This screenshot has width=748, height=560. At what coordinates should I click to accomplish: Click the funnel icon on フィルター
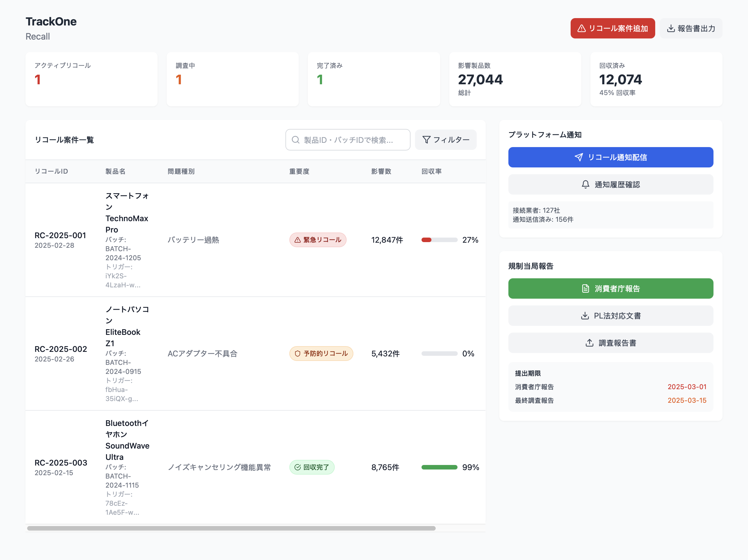(426, 140)
